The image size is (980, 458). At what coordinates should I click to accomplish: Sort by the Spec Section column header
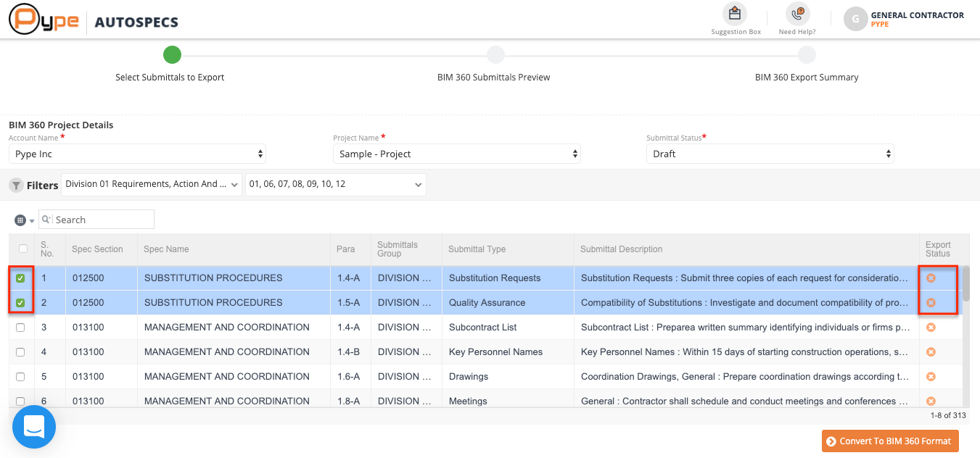pyautogui.click(x=97, y=249)
